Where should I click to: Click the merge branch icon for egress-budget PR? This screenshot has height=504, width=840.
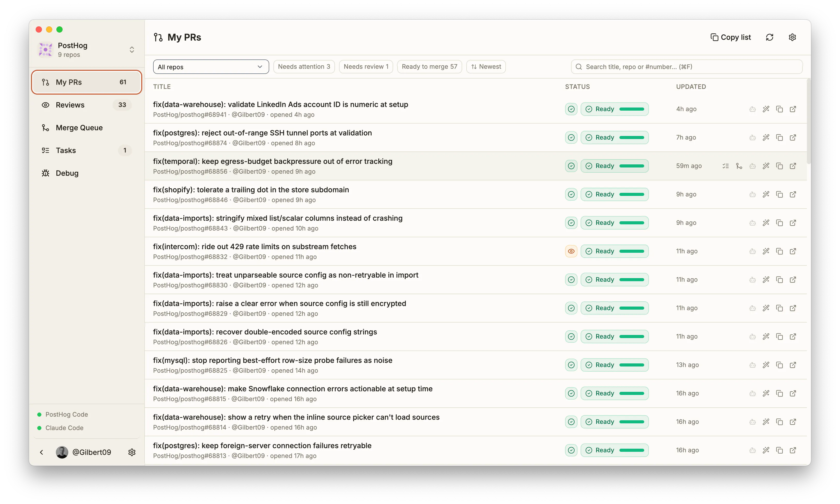(739, 166)
